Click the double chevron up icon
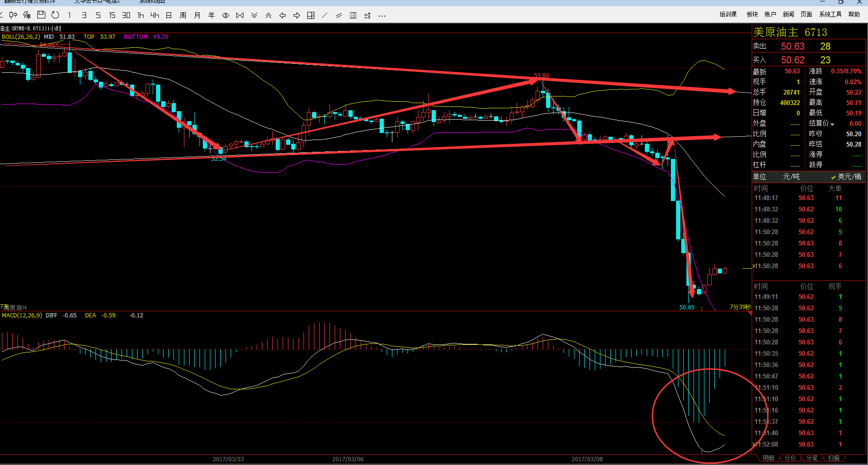This screenshot has width=868, height=465. [268, 15]
